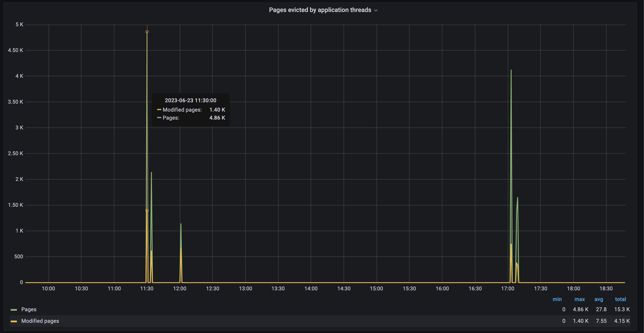
Task: Click the 5 K y-axis label
Action: (x=19, y=24)
